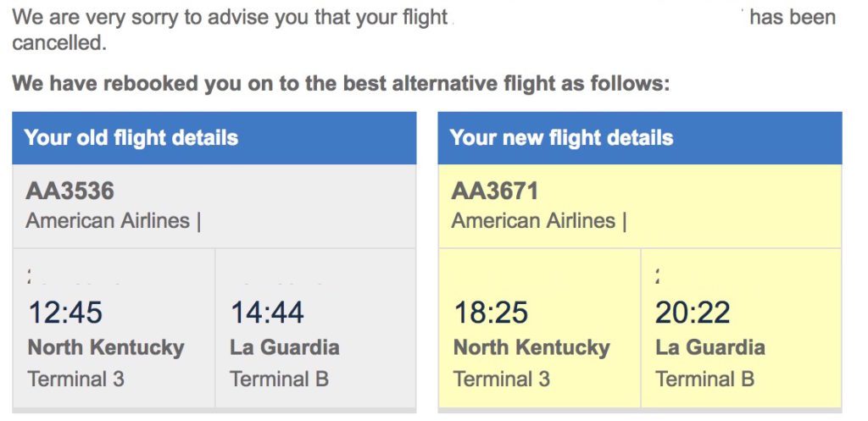Click Terminal B in the old flight details
Image resolution: width=868 pixels, height=421 pixels.
point(279,378)
